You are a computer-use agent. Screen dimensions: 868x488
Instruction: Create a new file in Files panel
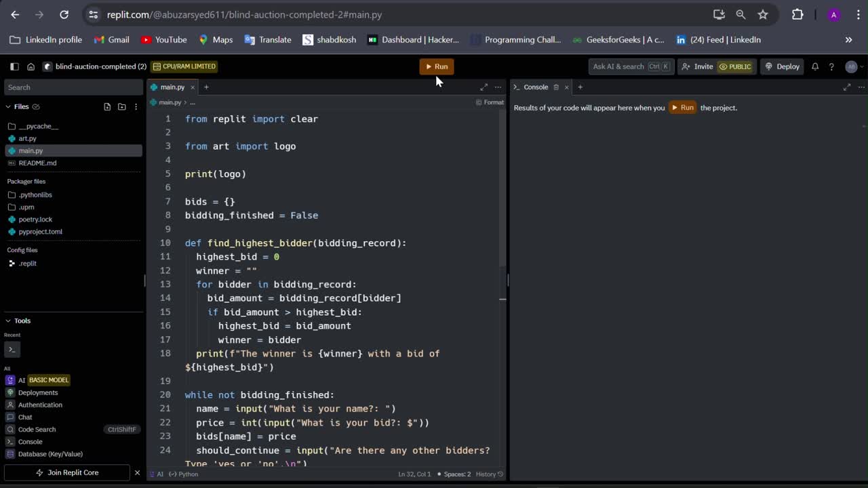[107, 106]
